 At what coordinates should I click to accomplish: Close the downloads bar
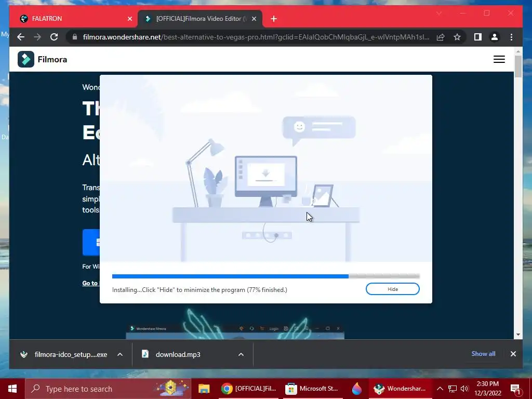click(513, 354)
